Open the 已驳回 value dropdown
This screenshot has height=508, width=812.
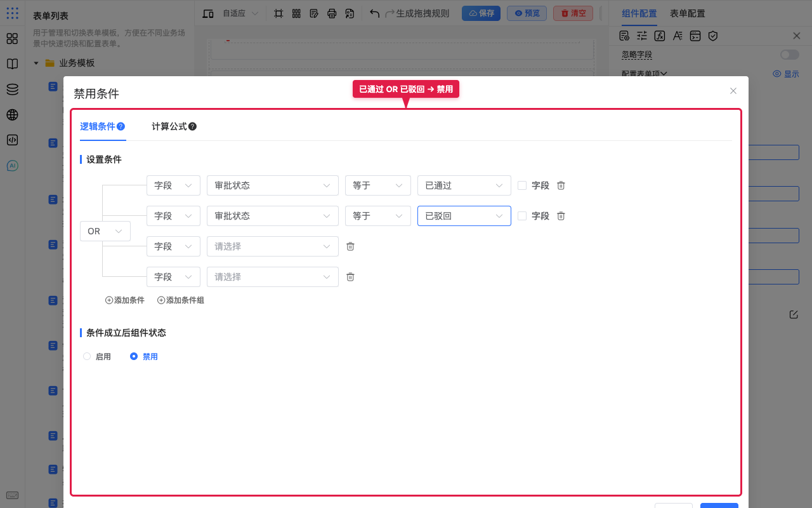(464, 216)
